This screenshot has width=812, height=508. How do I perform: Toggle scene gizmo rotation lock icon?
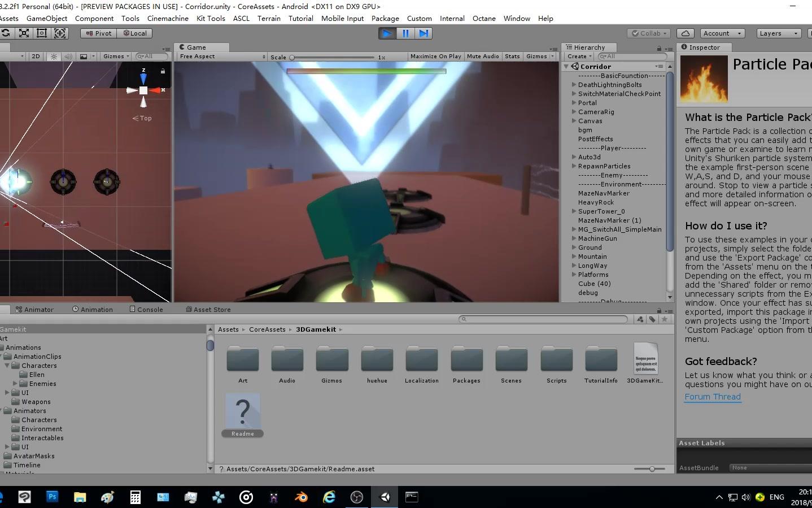(163, 71)
